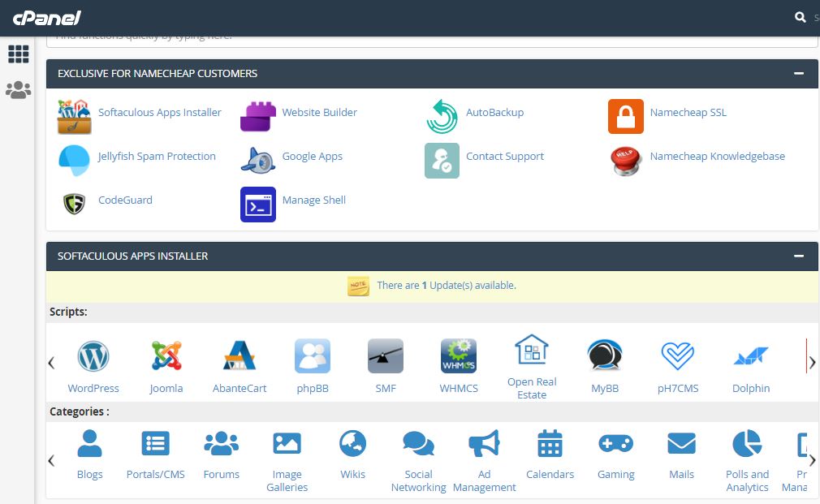Click the CodeGuard text link
Screen dimensions: 820x504
(x=125, y=200)
